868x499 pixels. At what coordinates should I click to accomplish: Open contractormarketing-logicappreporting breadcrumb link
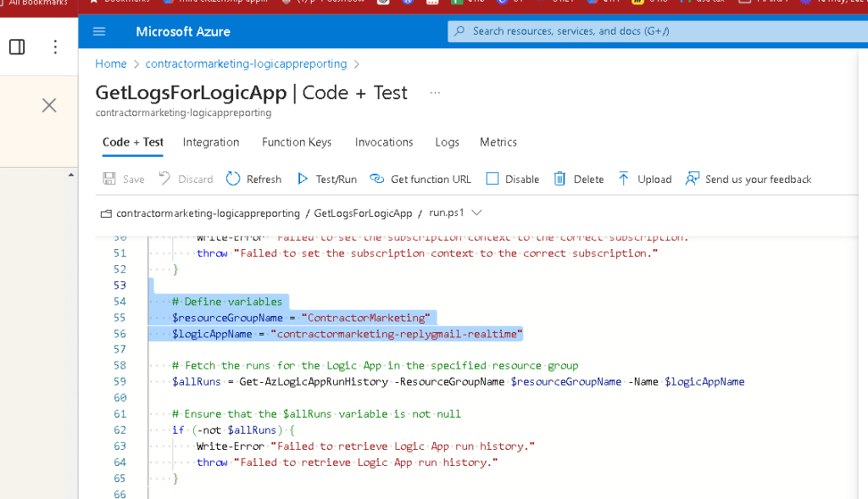tap(246, 64)
